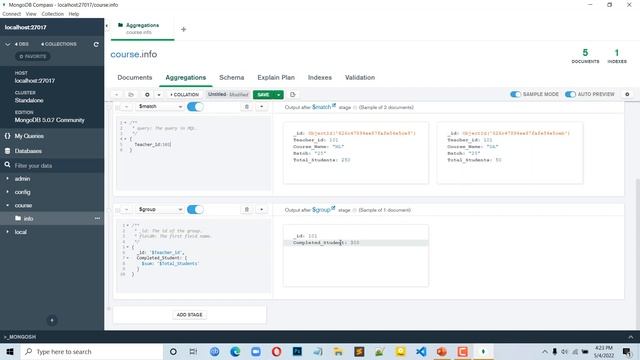The width and height of the screenshot is (640, 360).
Task: Collapse the connection info chevron in sidebar
Action: (7, 44)
